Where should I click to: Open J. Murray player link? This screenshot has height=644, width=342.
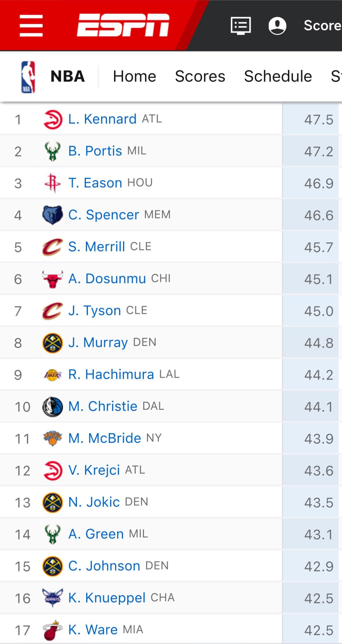98,343
